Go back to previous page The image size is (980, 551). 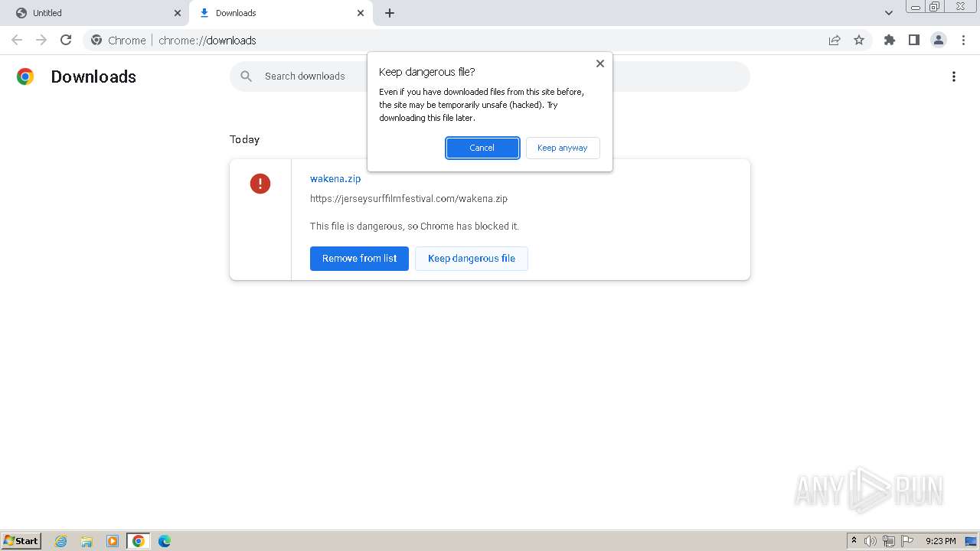(17, 40)
